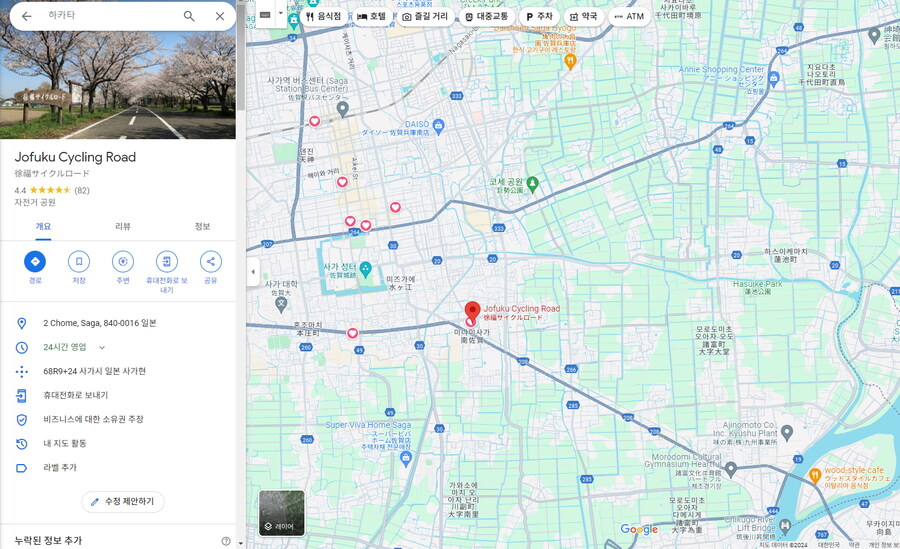Open the 정보 tab

(x=202, y=226)
